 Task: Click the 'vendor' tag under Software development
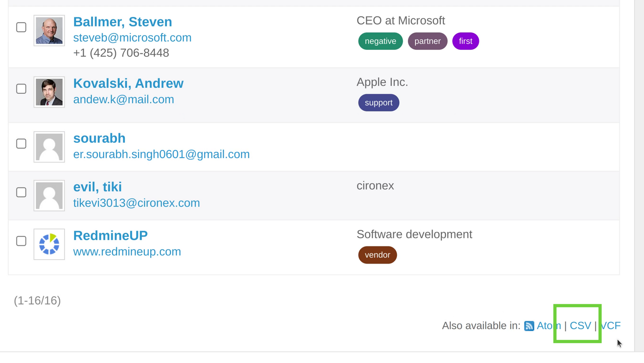click(x=377, y=254)
